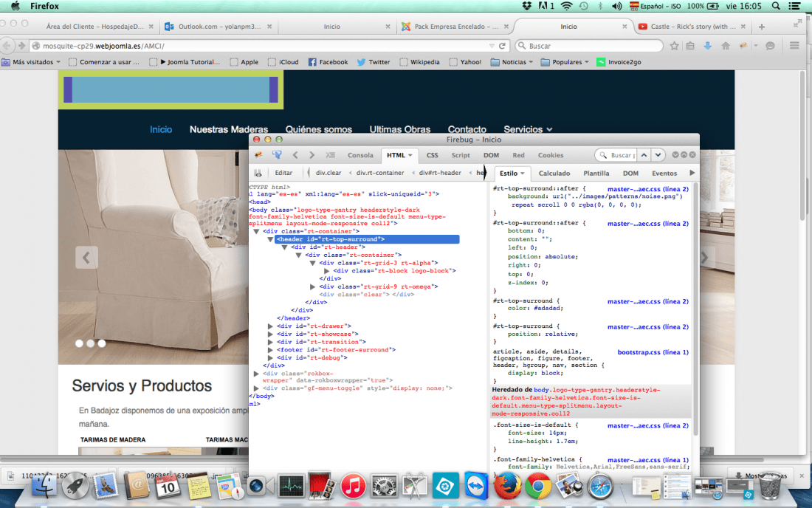Activate Firebug's inspect element tool
The width and height of the screenshot is (812, 508).
[277, 155]
